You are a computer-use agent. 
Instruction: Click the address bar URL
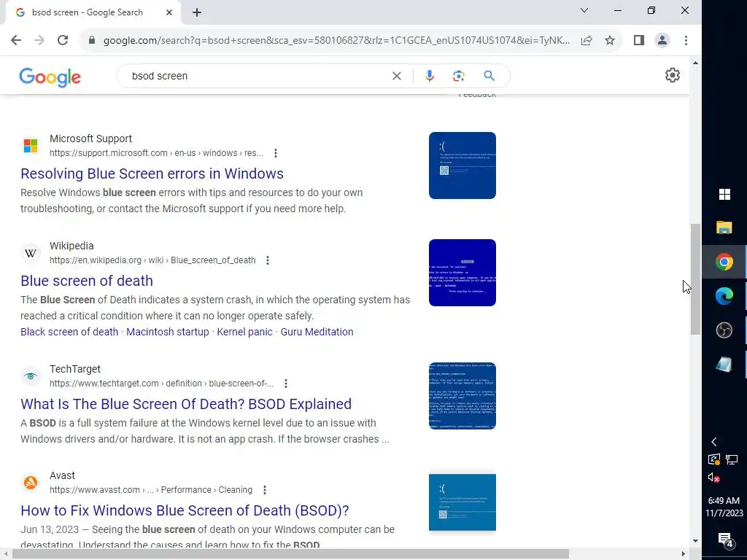pos(336,41)
